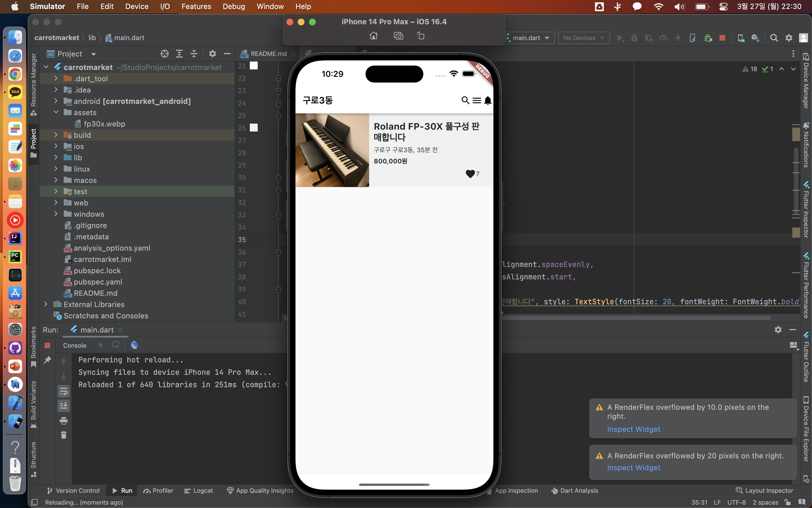Image resolution: width=812 pixels, height=508 pixels.
Task: Take a simulator screenshot with camera icon
Action: pyautogui.click(x=398, y=36)
